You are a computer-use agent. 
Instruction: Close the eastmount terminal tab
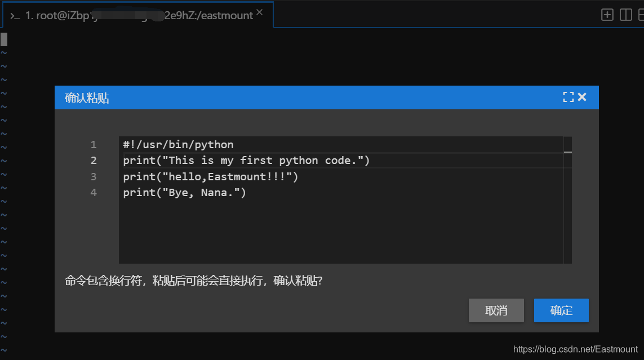pos(260,12)
